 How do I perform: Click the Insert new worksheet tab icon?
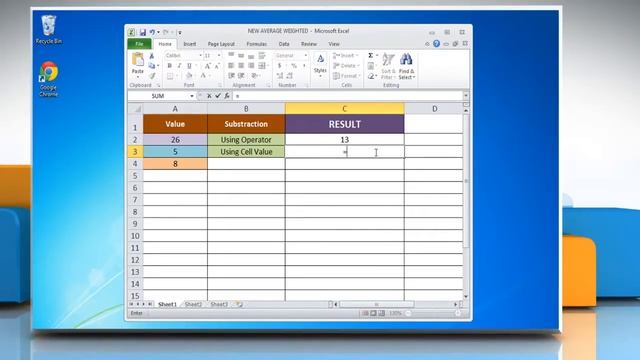pos(240,304)
